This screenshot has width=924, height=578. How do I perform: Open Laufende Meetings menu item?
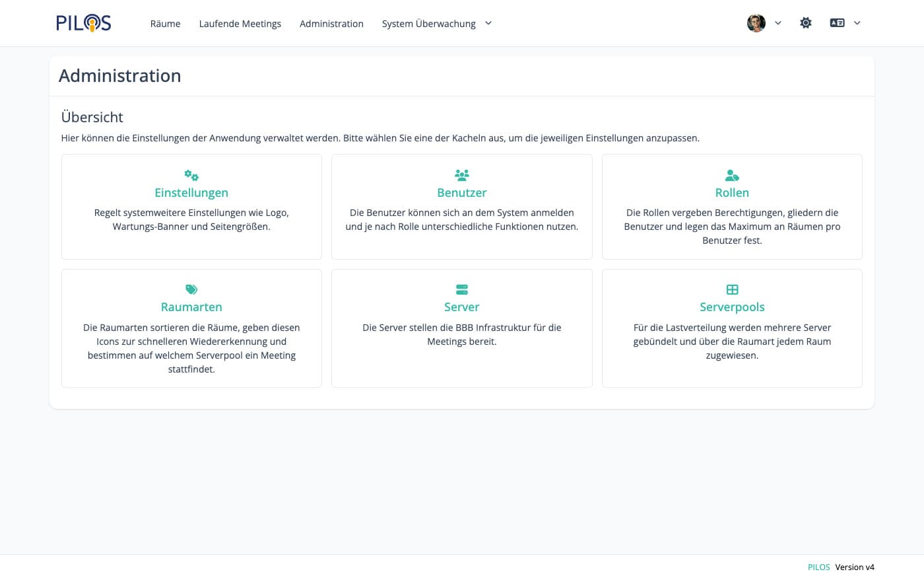(240, 24)
